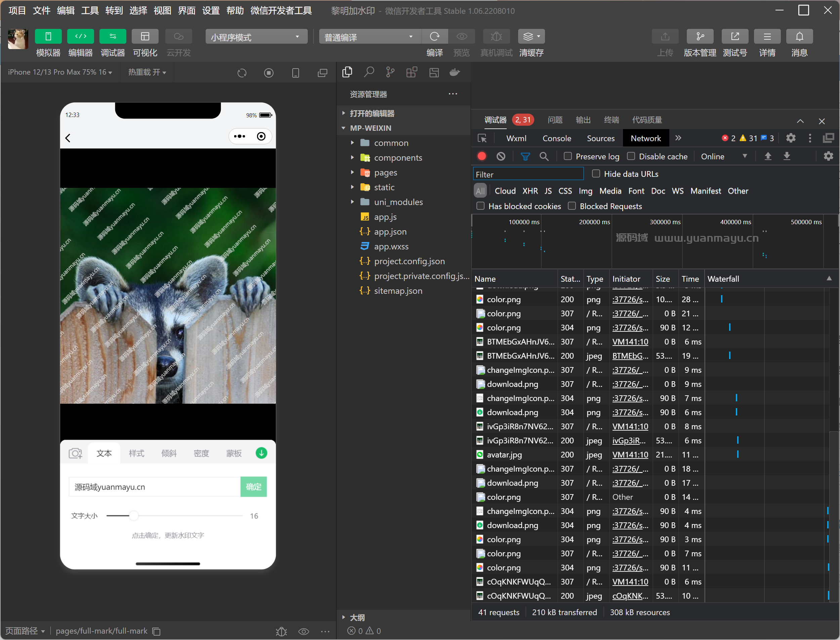Click the green 确定 button
The height and width of the screenshot is (640, 840).
[x=254, y=487]
